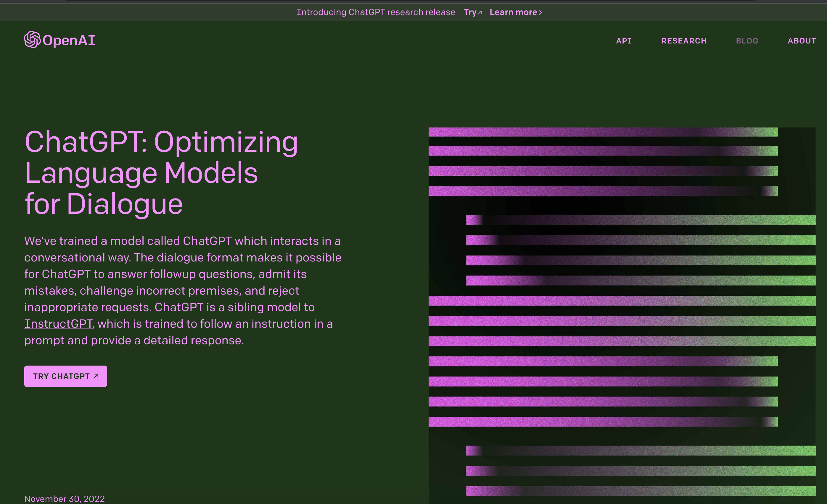Click the ChatGPT Optimizing Language Models headline
The width and height of the screenshot is (827, 504).
161,173
